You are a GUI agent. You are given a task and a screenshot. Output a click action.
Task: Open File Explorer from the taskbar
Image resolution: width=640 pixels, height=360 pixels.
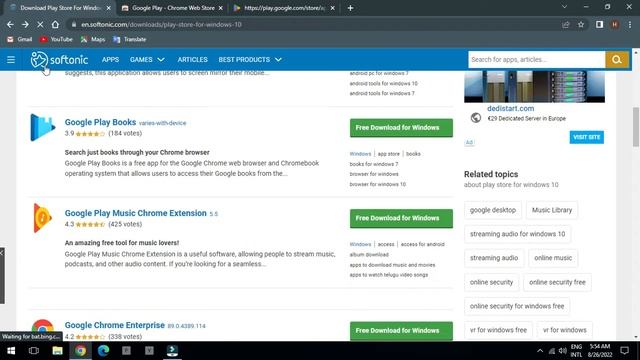pos(57,351)
